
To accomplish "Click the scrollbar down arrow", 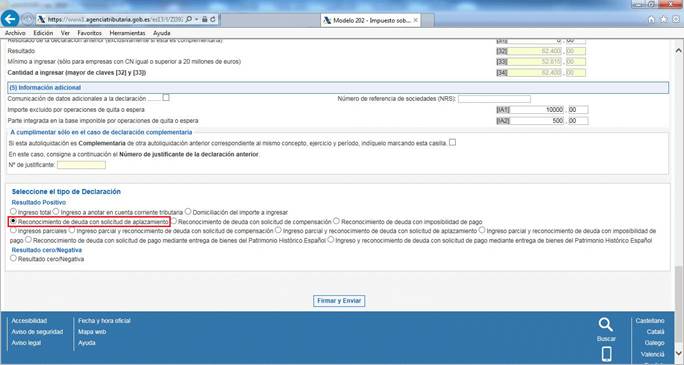I will point(679,353).
